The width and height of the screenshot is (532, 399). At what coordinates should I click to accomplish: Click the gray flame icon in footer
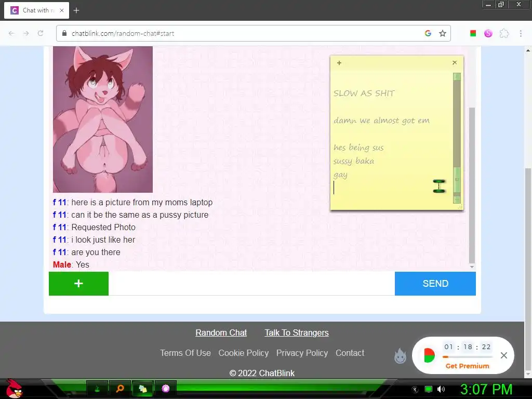pos(401,355)
